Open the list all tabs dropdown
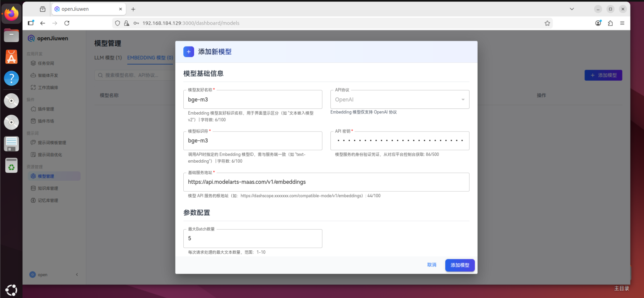644x298 pixels. click(x=572, y=9)
